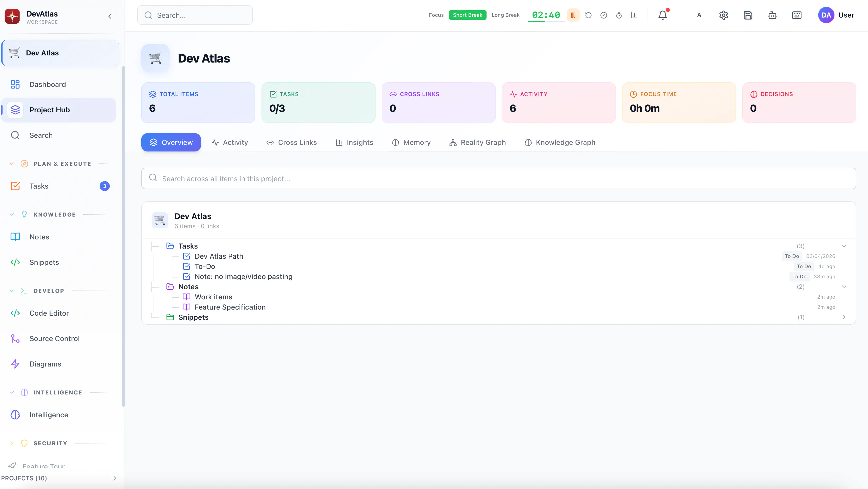The width and height of the screenshot is (868, 489).
Task: Collapse the Notes folder chevron in the tree
Action: click(844, 287)
